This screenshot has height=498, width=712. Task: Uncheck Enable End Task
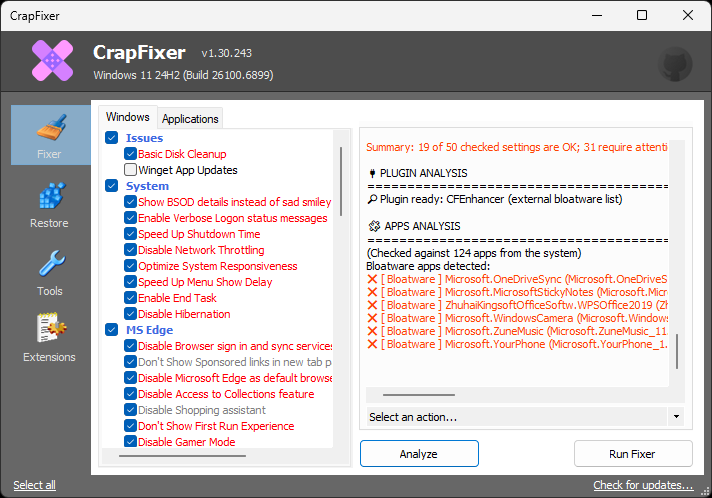pos(130,298)
